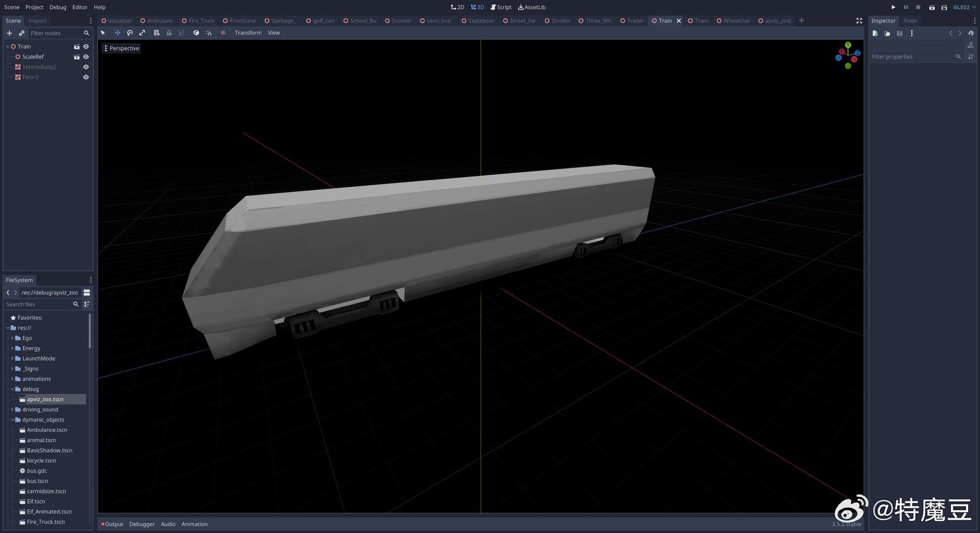Collapse the debug folder
The width and height of the screenshot is (980, 533).
coord(12,389)
